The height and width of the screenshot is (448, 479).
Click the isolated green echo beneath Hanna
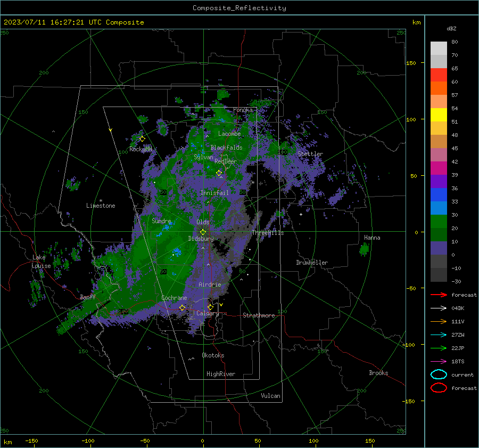(x=364, y=249)
